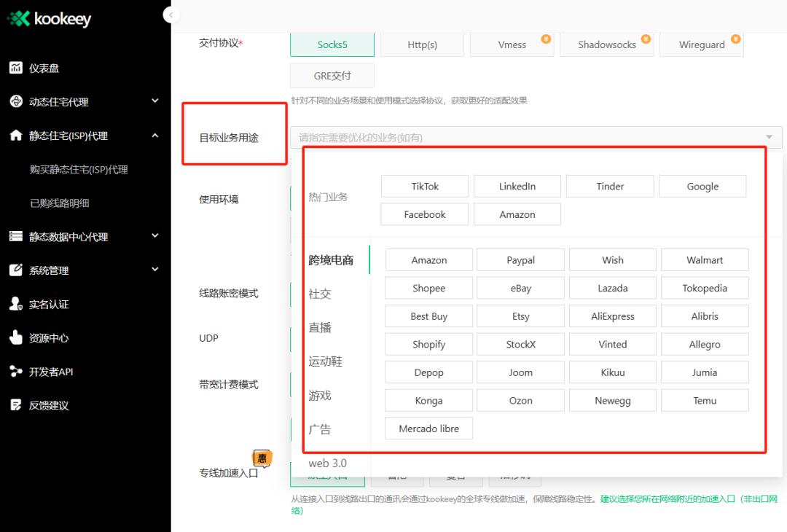This screenshot has height=532, width=787.
Task: Click the Lazada option
Action: point(613,288)
